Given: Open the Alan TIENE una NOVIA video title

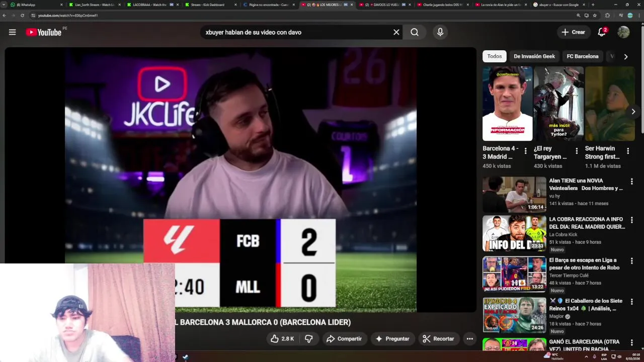Looking at the screenshot, I should click(586, 185).
